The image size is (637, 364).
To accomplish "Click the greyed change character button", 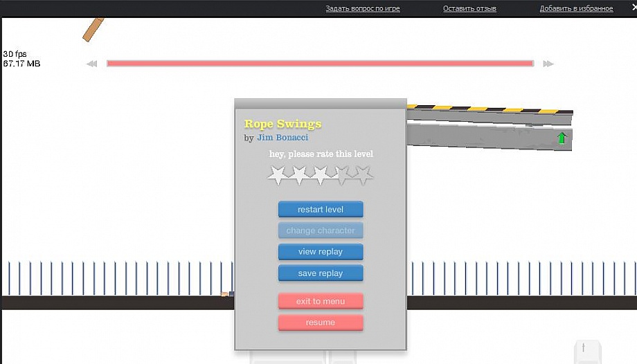I will tap(321, 230).
